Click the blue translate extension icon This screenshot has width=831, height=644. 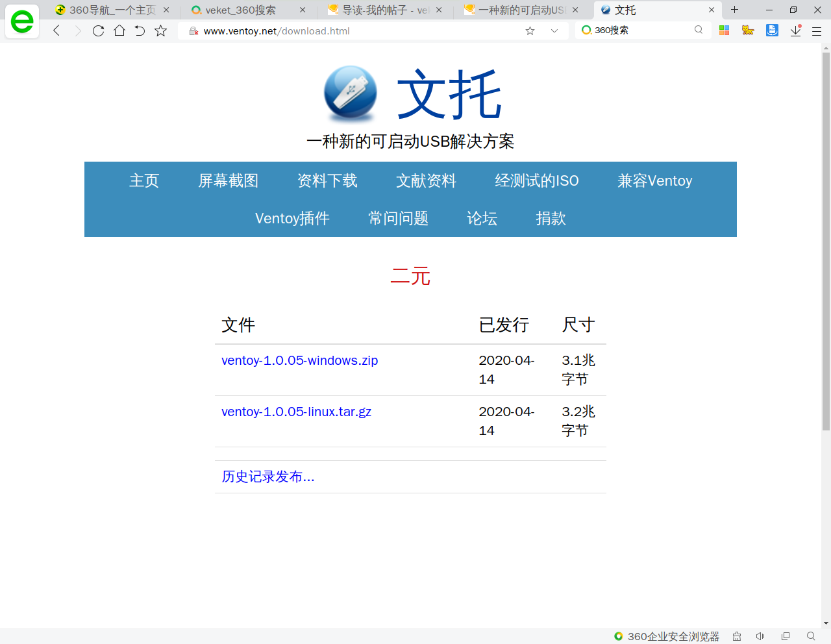click(x=772, y=30)
